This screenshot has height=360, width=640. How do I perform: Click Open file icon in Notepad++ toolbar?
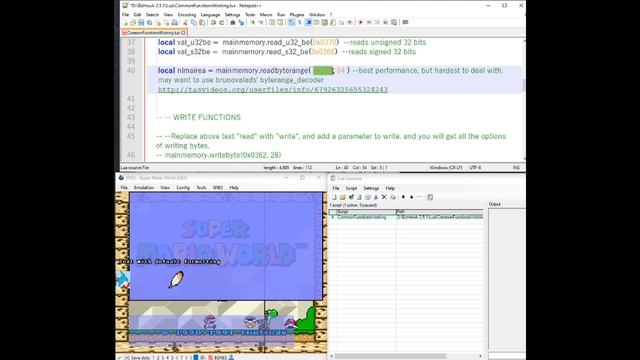133,22
